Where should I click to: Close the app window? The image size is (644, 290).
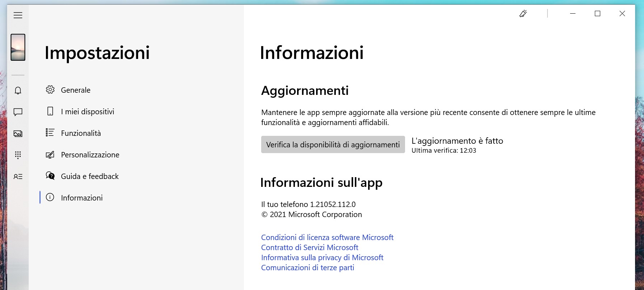pos(622,14)
